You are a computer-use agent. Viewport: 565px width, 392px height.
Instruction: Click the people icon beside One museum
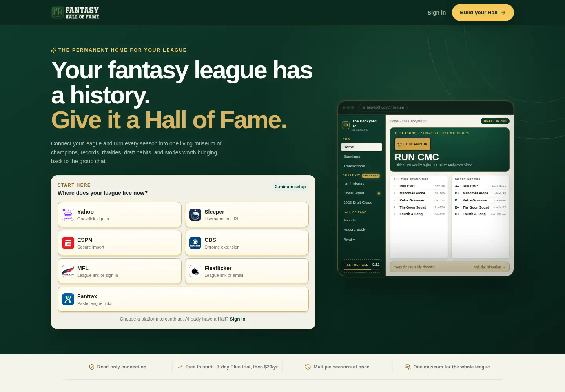408,367
